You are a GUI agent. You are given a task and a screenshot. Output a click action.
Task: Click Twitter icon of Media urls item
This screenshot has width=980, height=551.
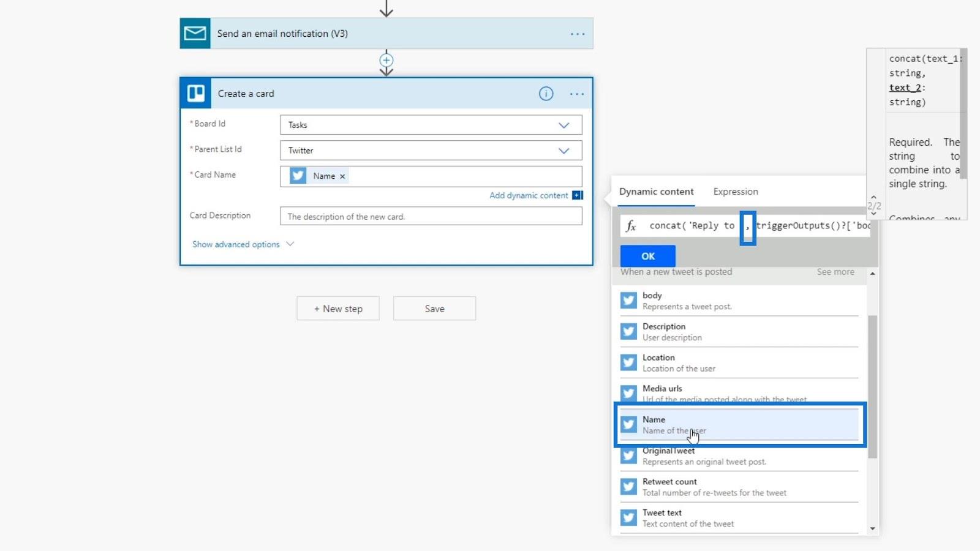[x=628, y=393]
